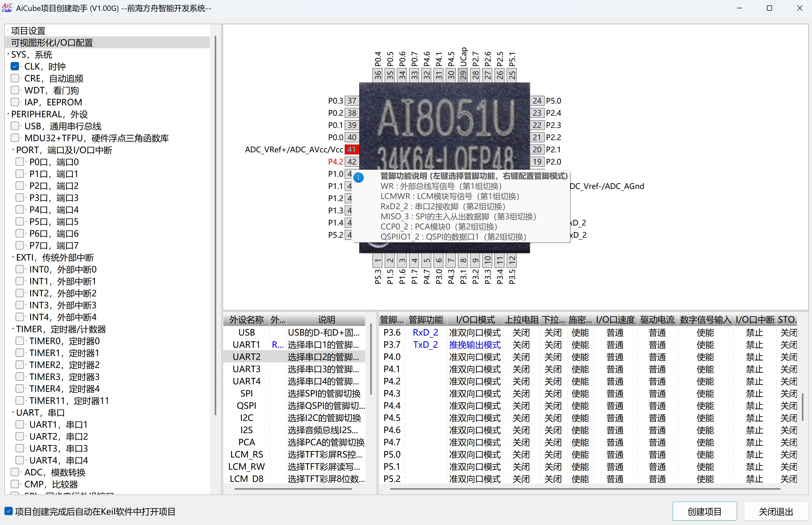Click pin 36 box for P0.4
Image resolution: width=812 pixels, height=525 pixels.
pos(377,75)
